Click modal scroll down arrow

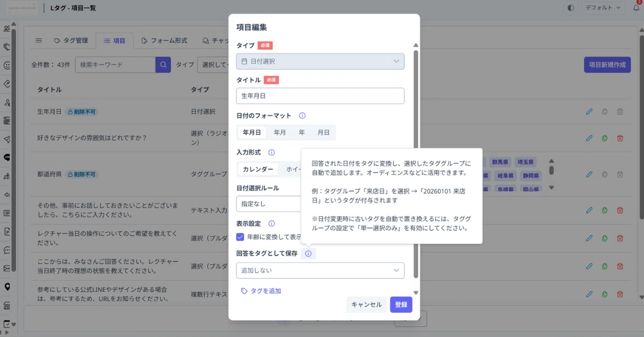(x=415, y=293)
